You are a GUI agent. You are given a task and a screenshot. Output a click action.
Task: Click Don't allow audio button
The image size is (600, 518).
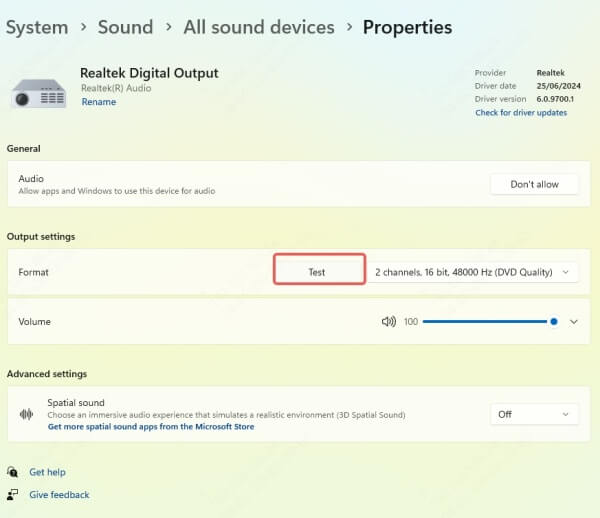tap(534, 184)
